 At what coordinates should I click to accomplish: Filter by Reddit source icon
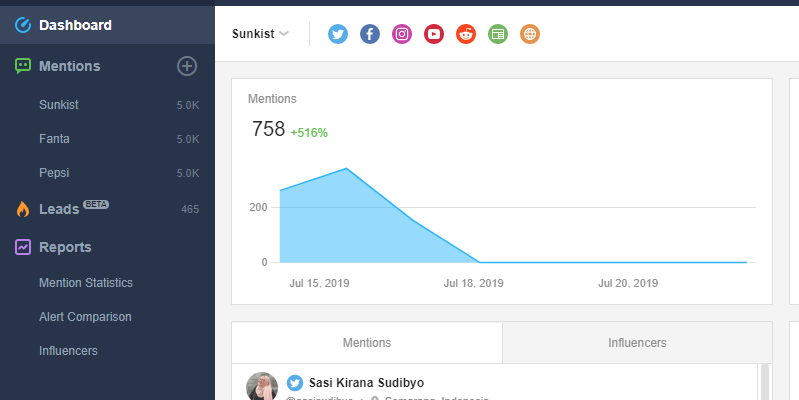click(x=466, y=34)
